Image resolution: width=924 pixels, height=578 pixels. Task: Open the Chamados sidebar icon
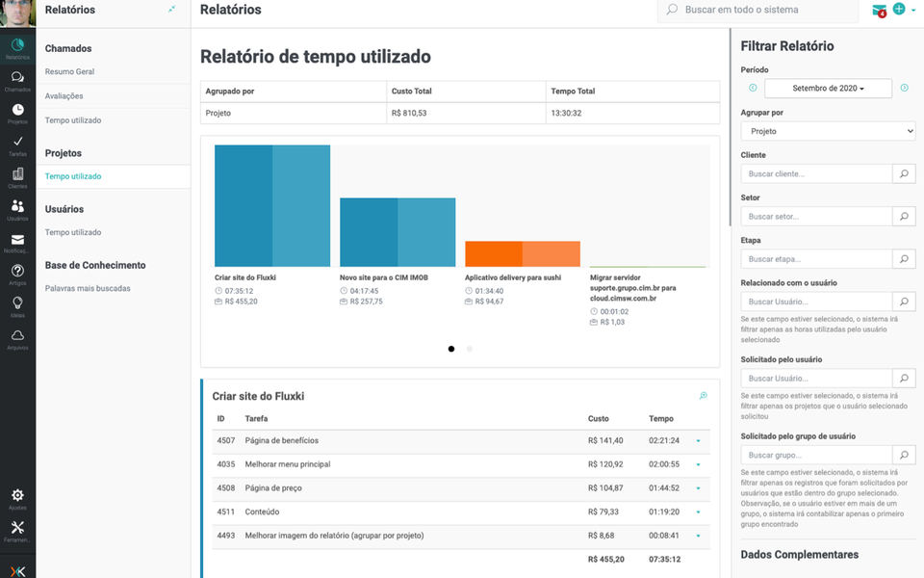point(17,81)
